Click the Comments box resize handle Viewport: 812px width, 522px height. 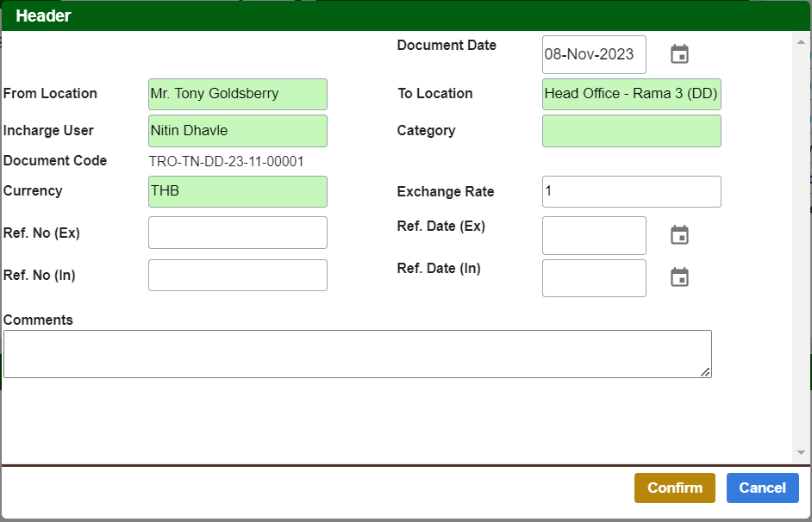[x=706, y=372]
